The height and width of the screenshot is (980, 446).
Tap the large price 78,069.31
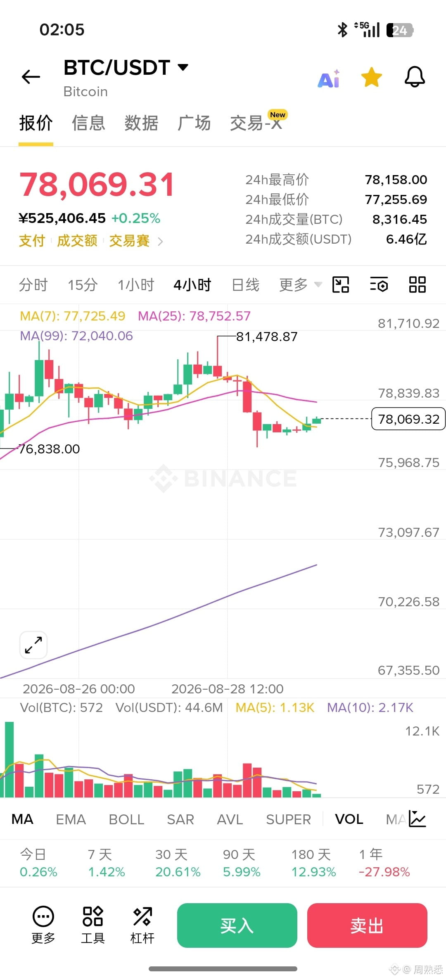click(x=97, y=184)
